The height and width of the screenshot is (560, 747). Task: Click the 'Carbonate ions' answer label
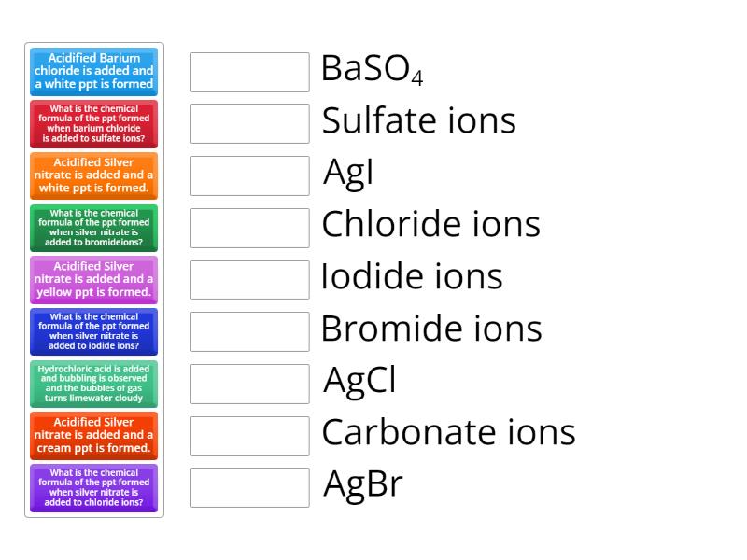coord(448,432)
